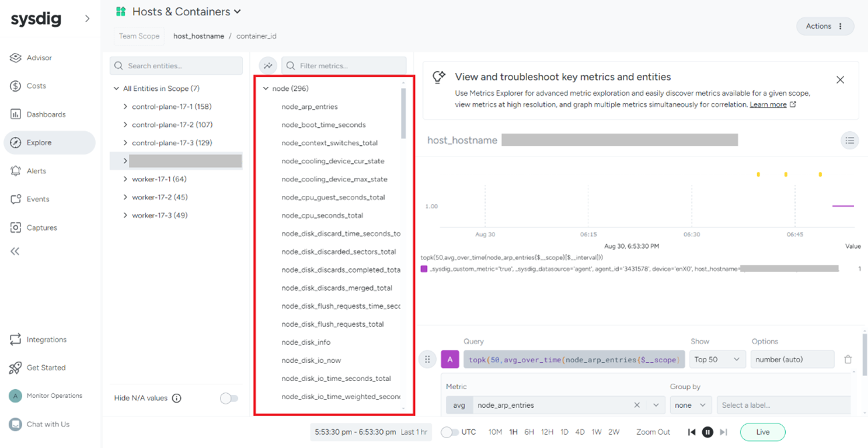Open the Learn more link
This screenshot has height=448, width=868.
click(x=768, y=105)
